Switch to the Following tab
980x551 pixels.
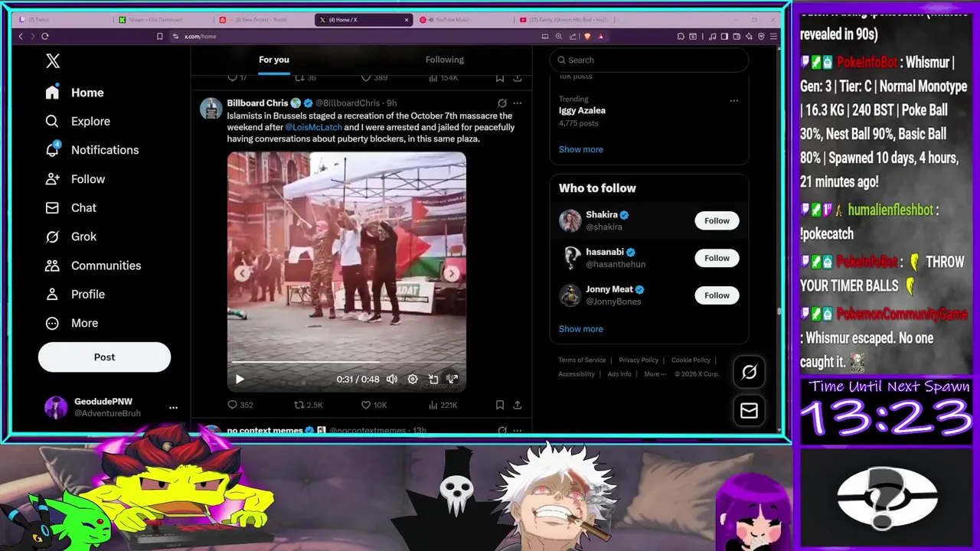(445, 60)
